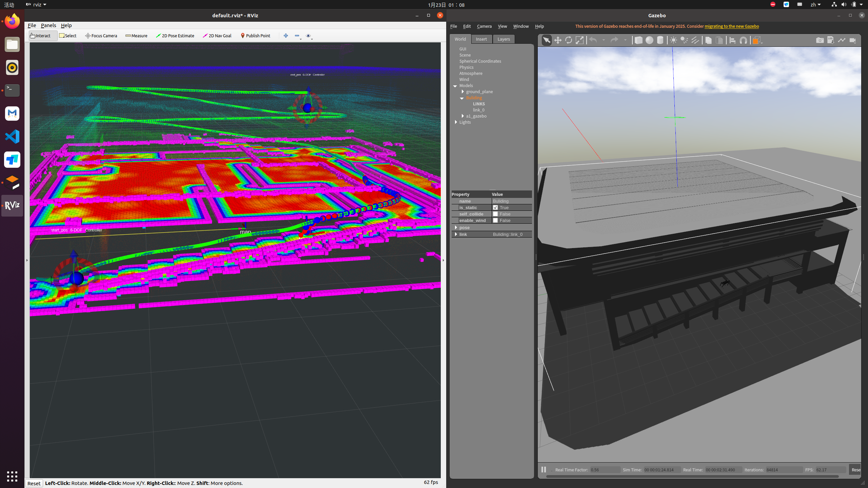Screen dimensions: 868x488
Task: Expand the Lights tree node
Action: click(456, 122)
